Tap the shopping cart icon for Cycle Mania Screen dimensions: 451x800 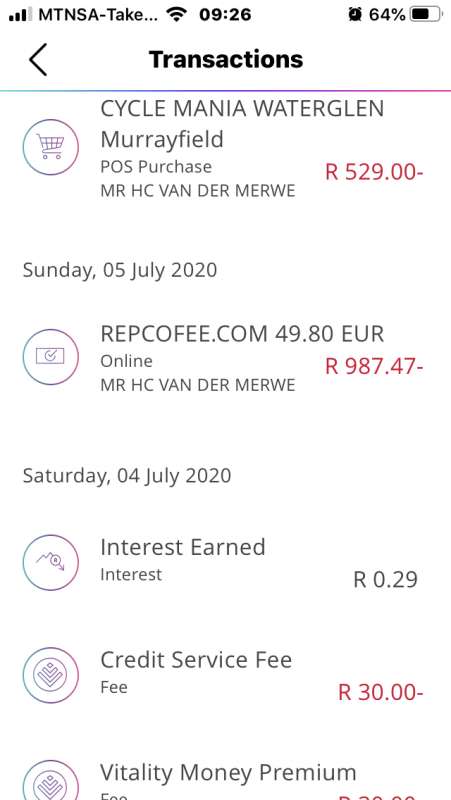51,147
